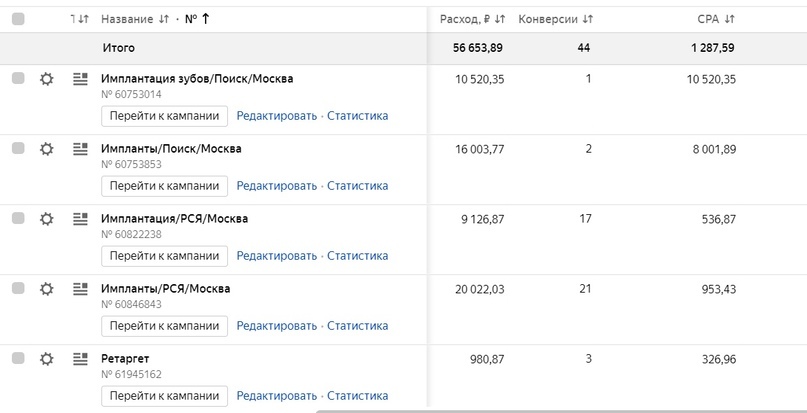Select all campaigns with header checkbox

[18, 19]
